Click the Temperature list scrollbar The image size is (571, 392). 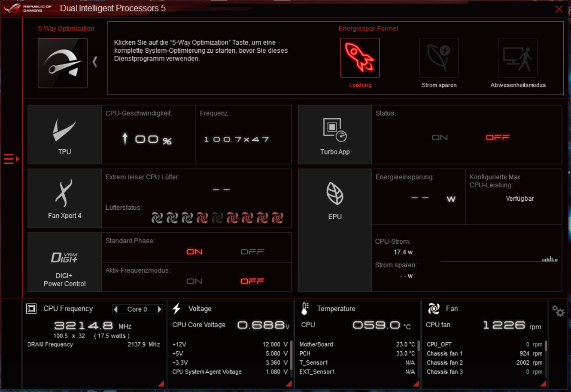[x=419, y=346]
